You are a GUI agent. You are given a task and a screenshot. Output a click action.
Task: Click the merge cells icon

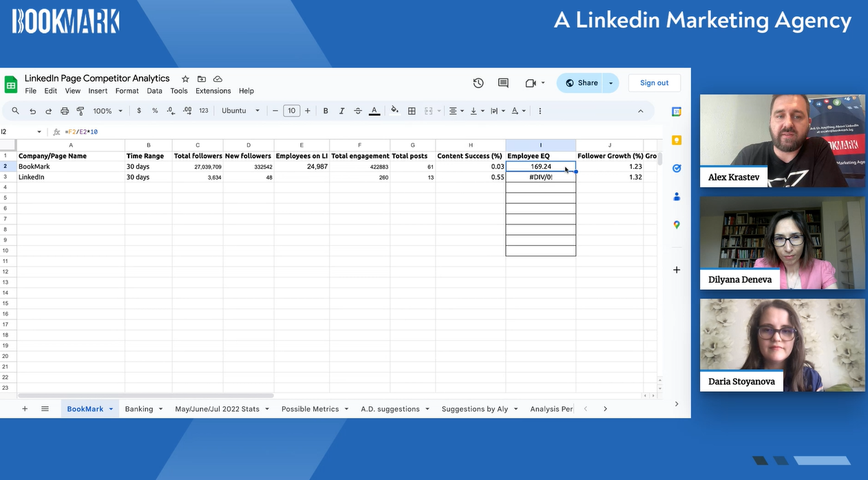pyautogui.click(x=428, y=111)
